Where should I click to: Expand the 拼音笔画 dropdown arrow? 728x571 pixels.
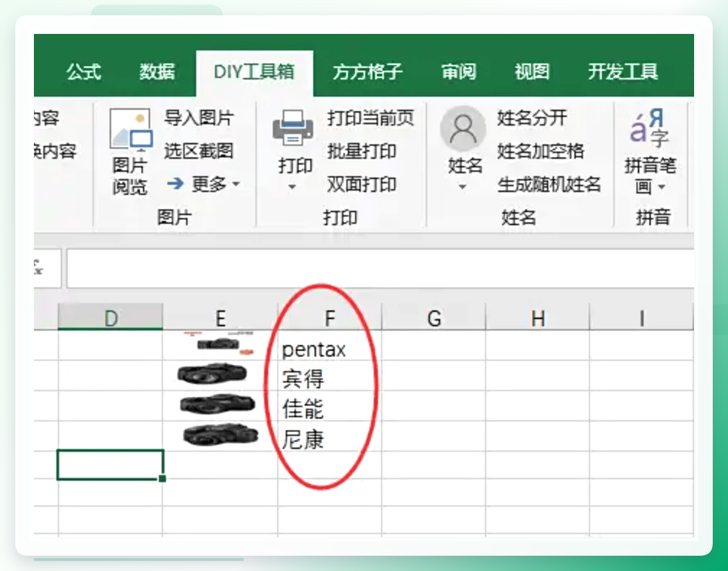click(662, 187)
